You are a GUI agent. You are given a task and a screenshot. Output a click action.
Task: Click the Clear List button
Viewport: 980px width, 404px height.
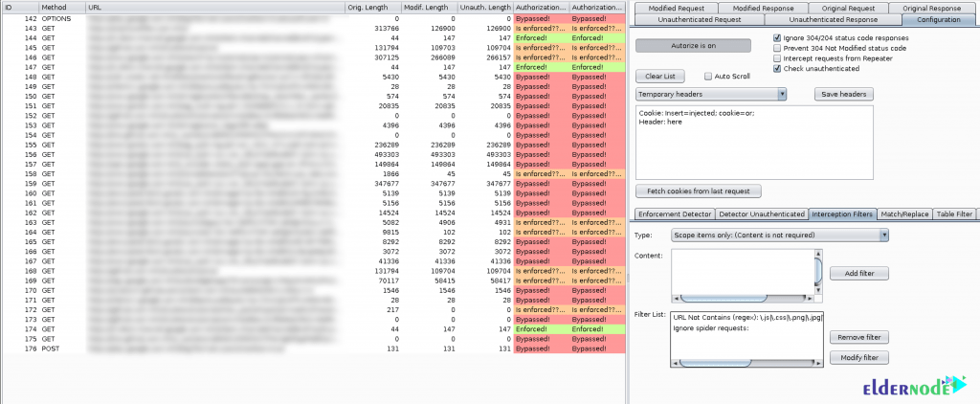coord(660,77)
